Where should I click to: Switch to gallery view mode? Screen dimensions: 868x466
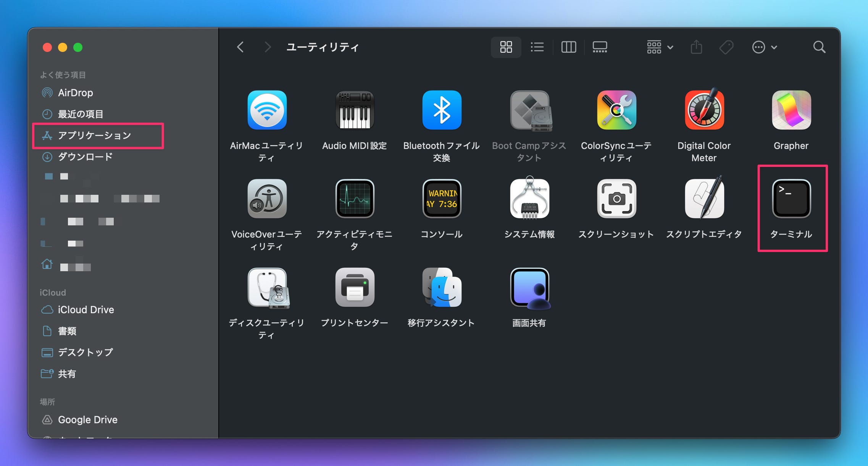(600, 47)
